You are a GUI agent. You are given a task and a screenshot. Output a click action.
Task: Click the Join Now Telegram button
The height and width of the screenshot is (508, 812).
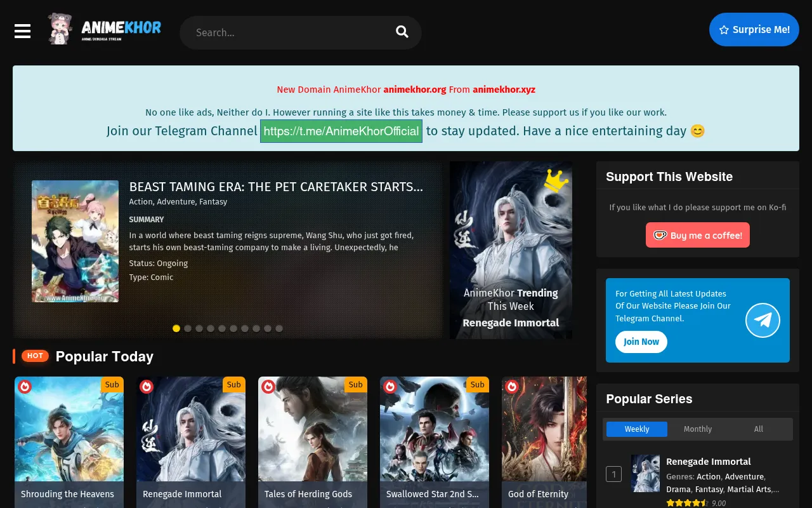(x=641, y=342)
